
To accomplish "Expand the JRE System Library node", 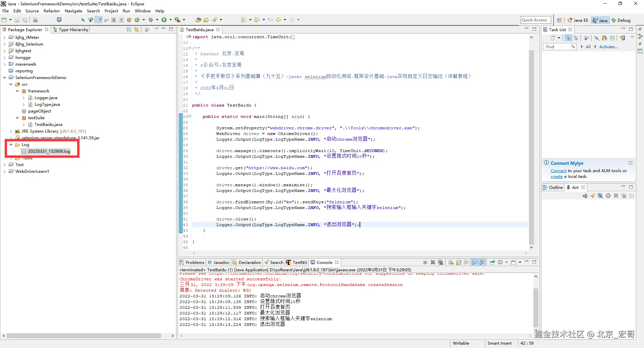I will [x=11, y=131].
